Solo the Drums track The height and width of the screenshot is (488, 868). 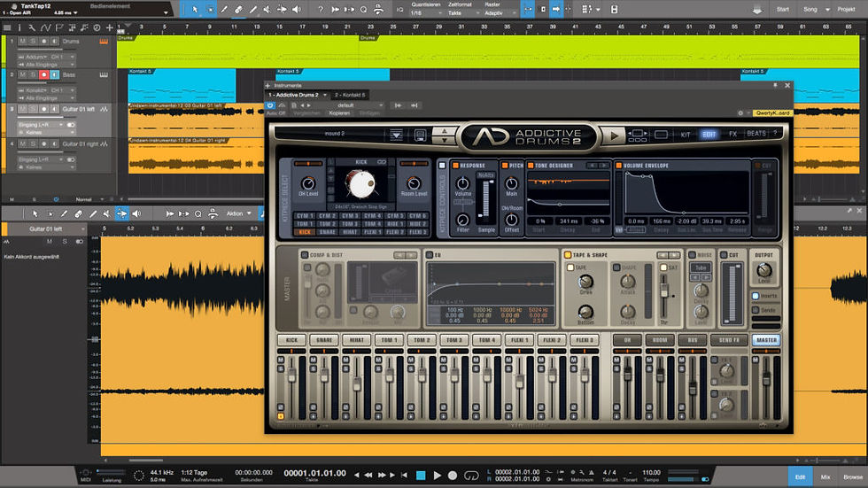click(x=34, y=41)
